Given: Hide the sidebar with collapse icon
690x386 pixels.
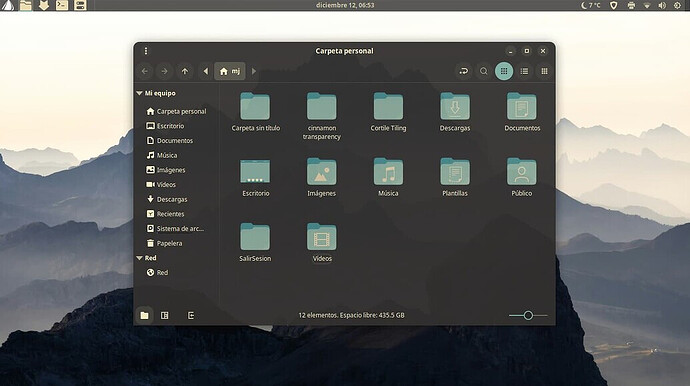Looking at the screenshot, I should pos(191,315).
